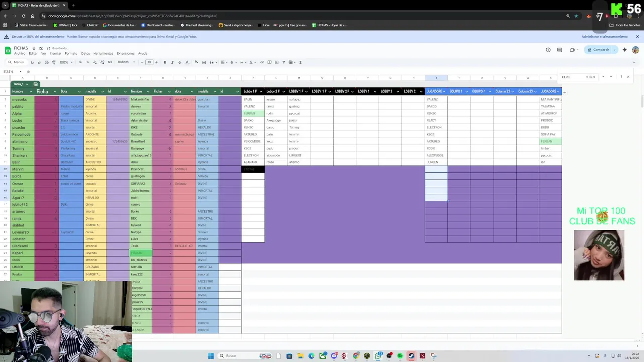Click the font size 10 field

click(x=149, y=62)
